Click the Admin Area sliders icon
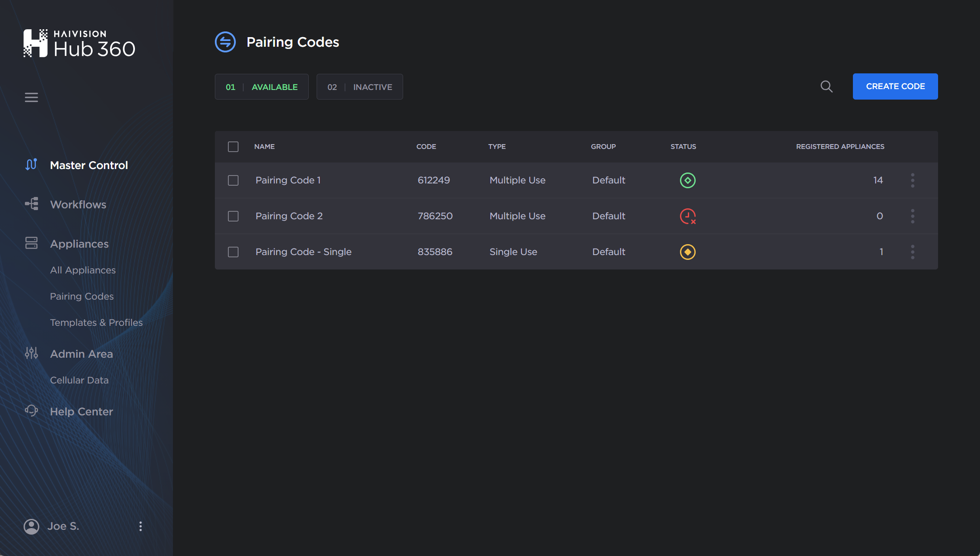Viewport: 980px width, 556px height. point(31,353)
